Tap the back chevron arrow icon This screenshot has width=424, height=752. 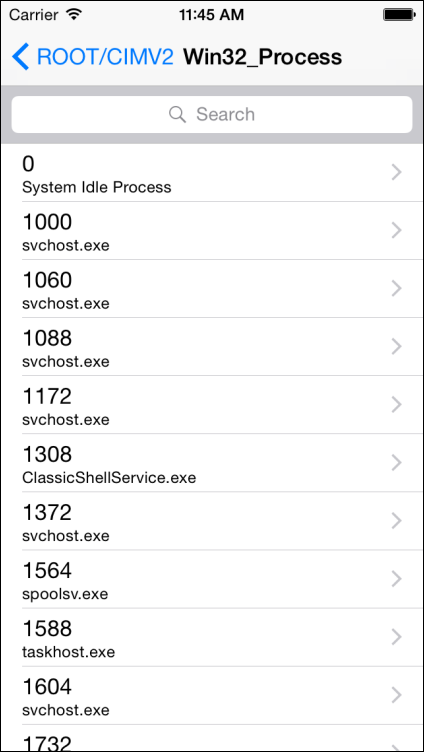(21, 57)
